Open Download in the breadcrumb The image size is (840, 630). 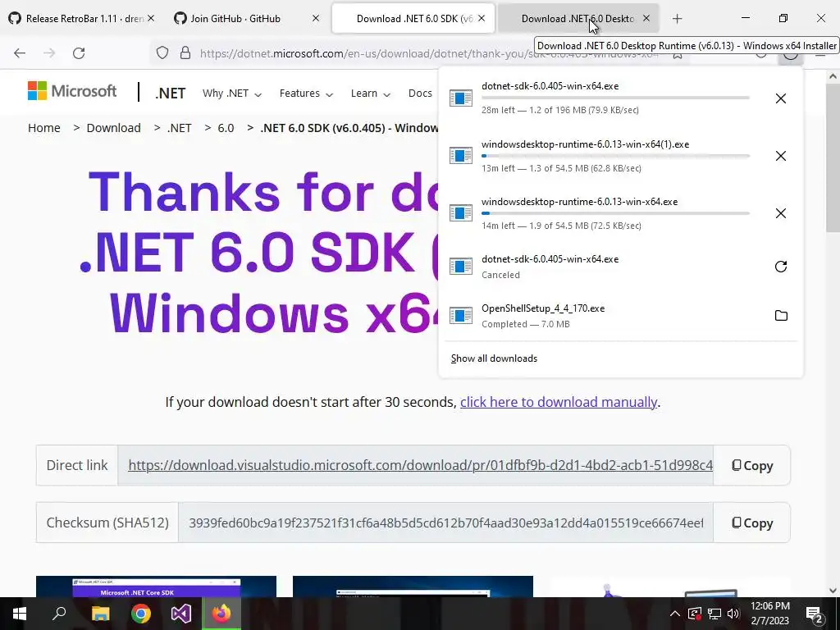pos(113,128)
